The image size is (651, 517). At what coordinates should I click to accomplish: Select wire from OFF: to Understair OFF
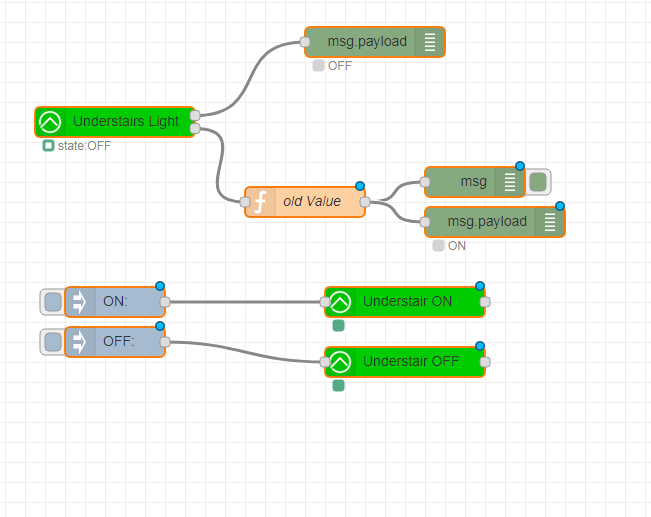(245, 353)
